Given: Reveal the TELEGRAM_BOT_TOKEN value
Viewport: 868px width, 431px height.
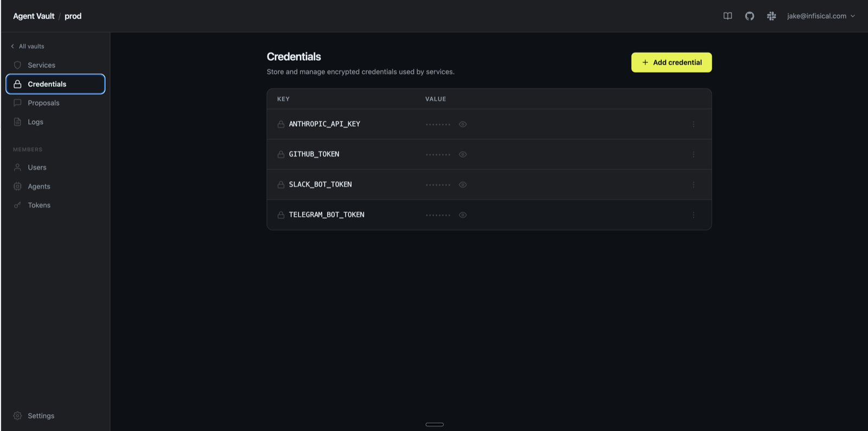Looking at the screenshot, I should 463,215.
